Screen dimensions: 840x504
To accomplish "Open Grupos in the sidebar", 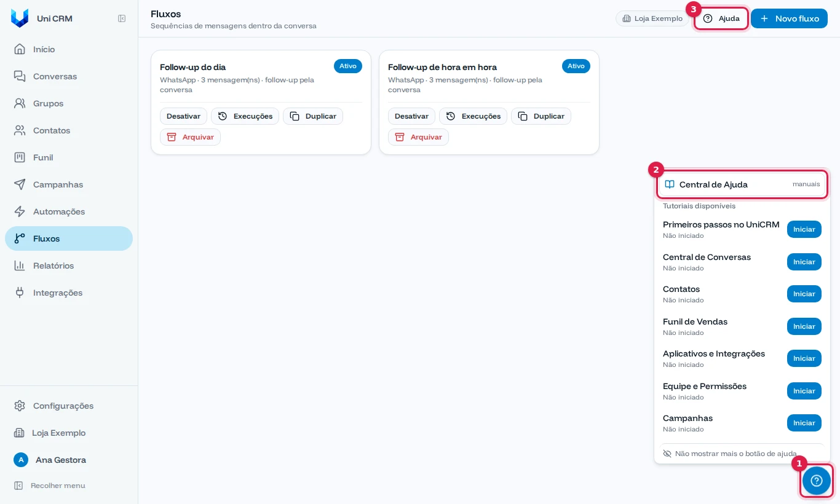I will [x=69, y=103].
